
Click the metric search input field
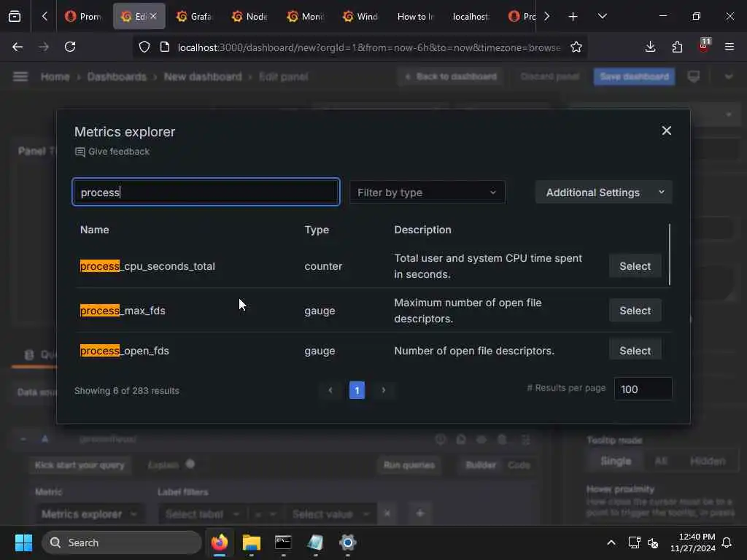[x=206, y=192]
